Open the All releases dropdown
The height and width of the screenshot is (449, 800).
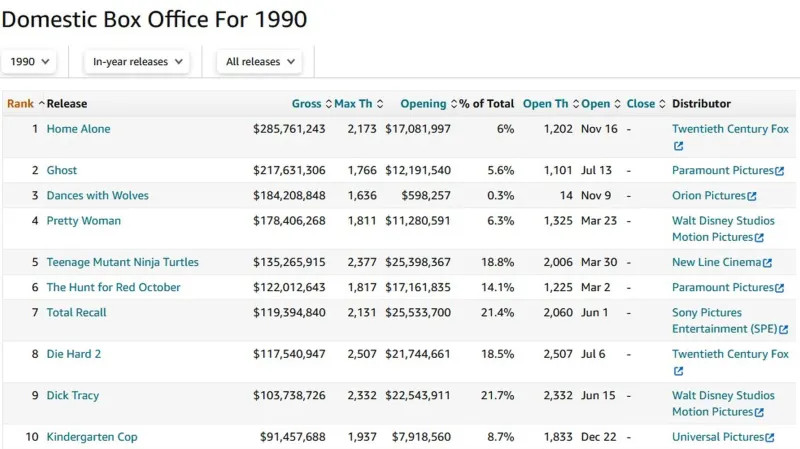coord(259,62)
